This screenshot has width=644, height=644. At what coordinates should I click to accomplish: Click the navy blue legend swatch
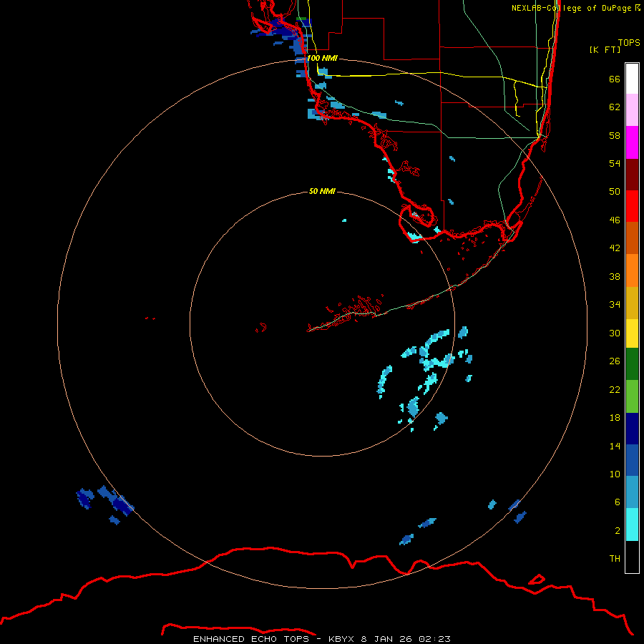tap(632, 429)
